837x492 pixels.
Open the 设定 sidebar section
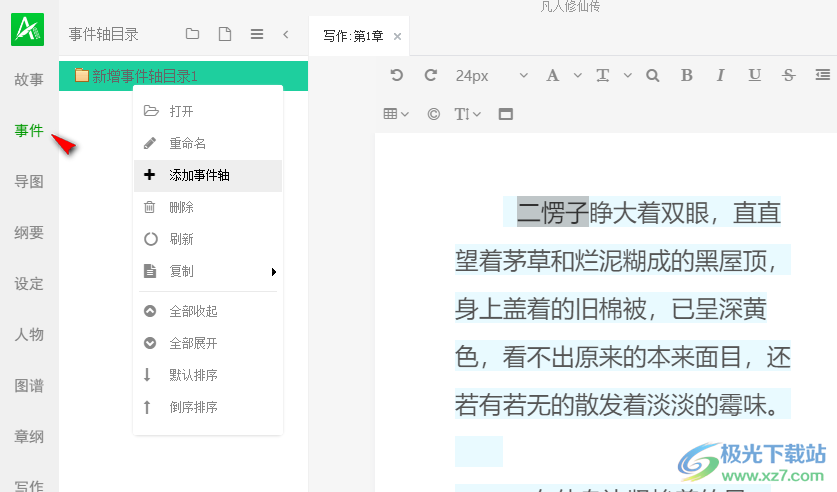point(29,283)
